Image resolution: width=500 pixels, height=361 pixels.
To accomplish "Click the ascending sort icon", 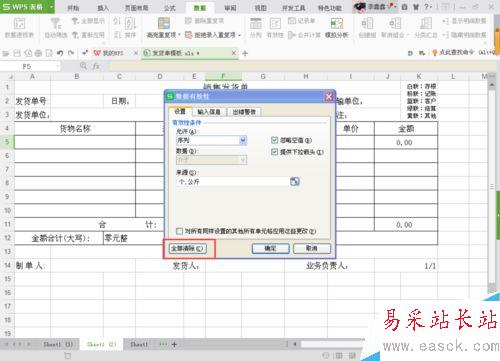I will [117, 21].
